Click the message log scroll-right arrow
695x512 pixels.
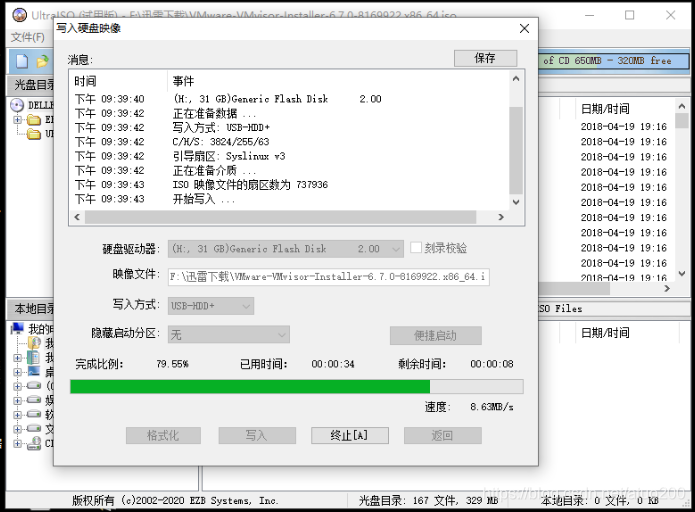[x=501, y=217]
